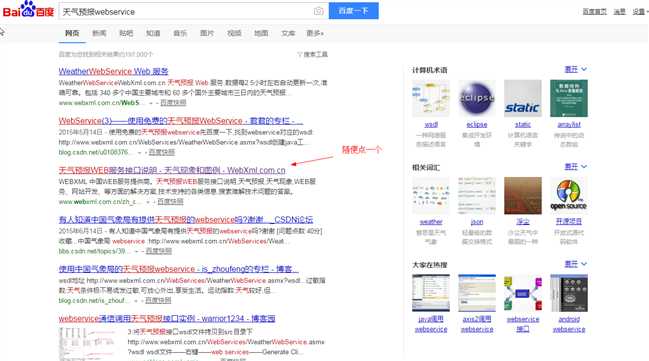Open the 开源项目 related word link

click(x=569, y=222)
